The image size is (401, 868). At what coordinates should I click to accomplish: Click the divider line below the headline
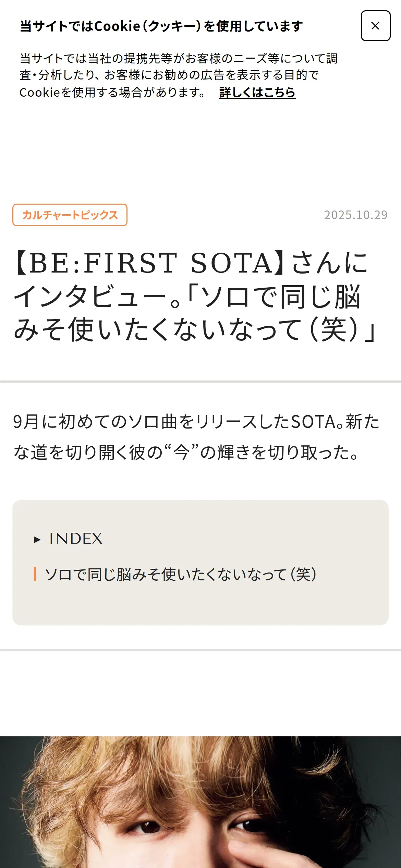click(200, 381)
